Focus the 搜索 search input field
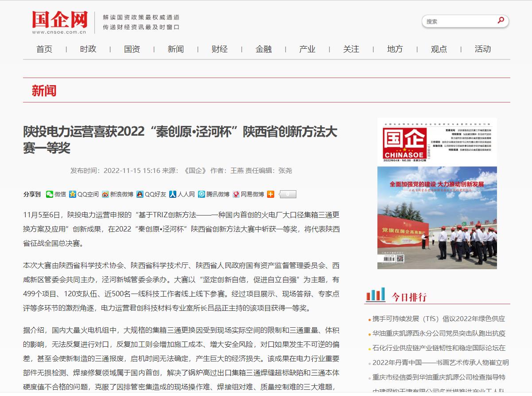 pyautogui.click(x=458, y=21)
